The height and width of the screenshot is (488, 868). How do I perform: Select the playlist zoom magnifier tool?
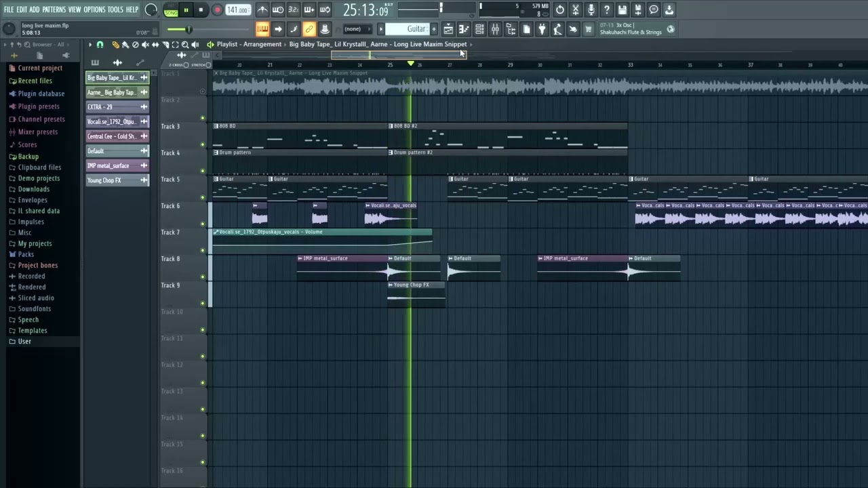[x=185, y=45]
